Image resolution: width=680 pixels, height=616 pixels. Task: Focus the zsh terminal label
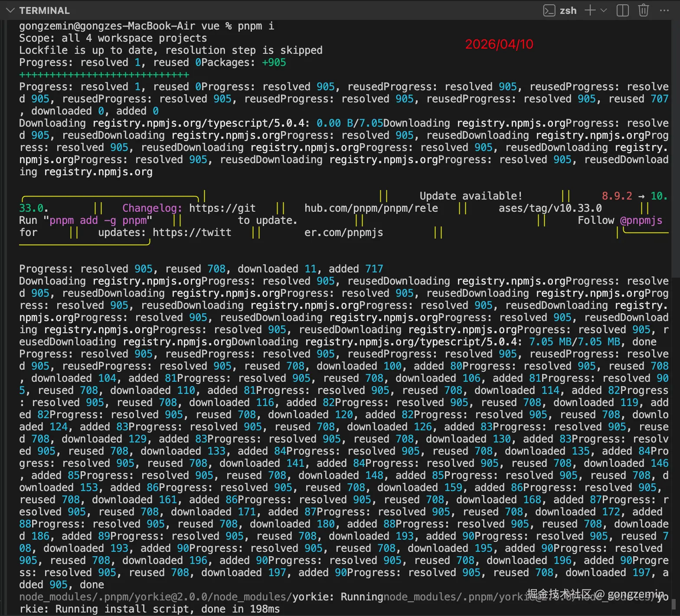point(568,10)
